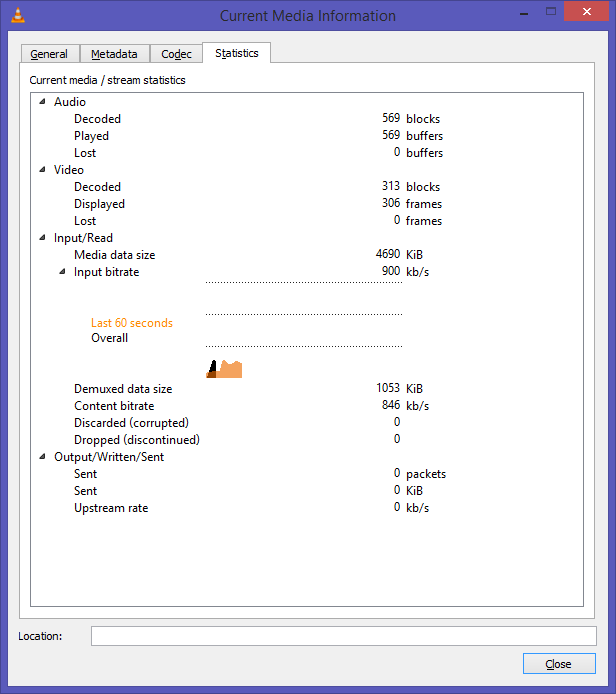This screenshot has width=616, height=694.
Task: Click into the Location field
Action: click(x=343, y=636)
